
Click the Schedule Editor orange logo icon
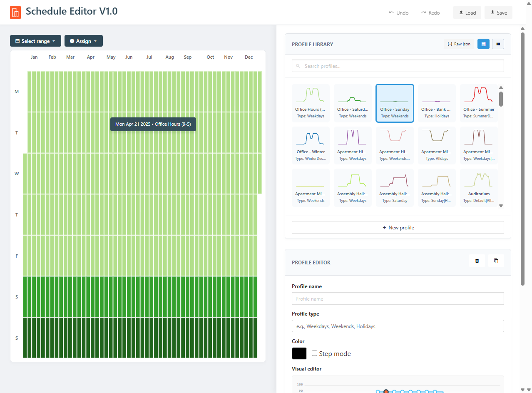15,12
